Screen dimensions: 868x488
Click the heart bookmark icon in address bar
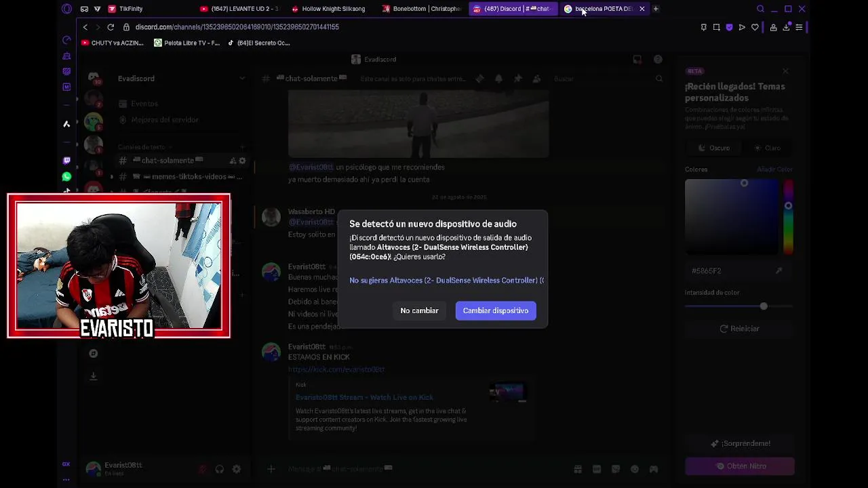[x=755, y=27]
